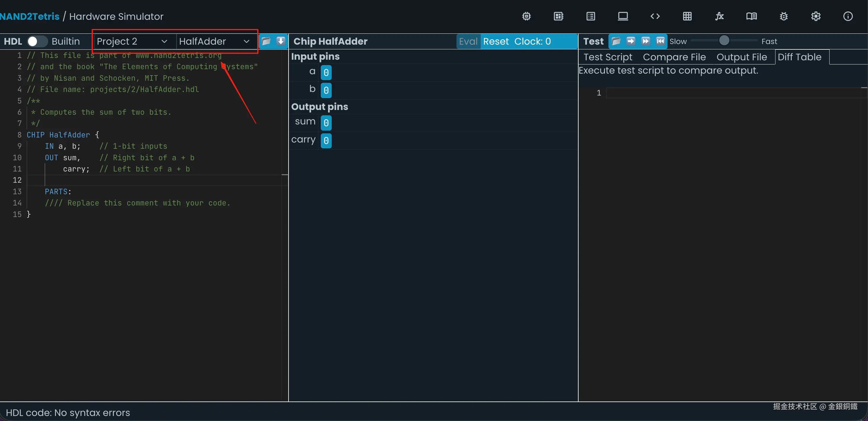The image size is (868, 421).
Task: Open the chip hardware simulator icon
Action: [x=526, y=16]
